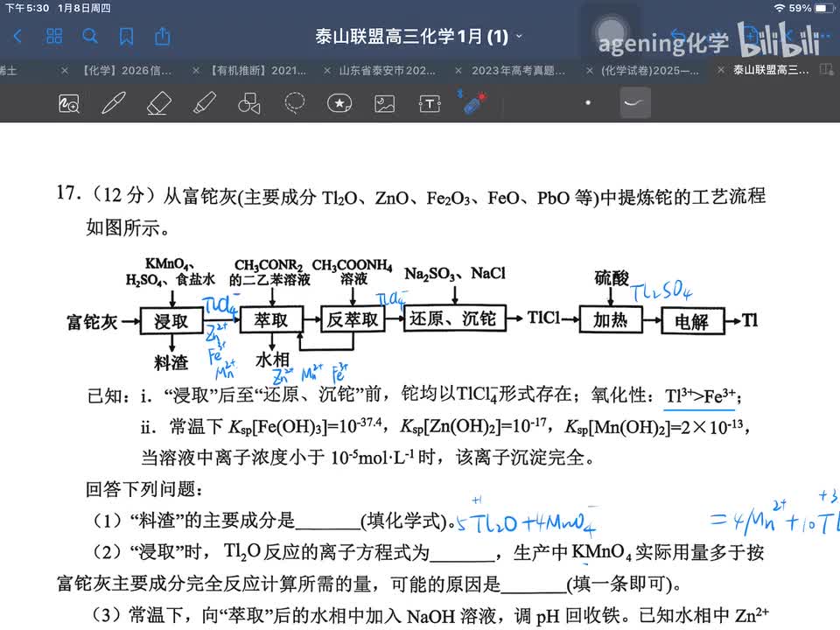Select the Highlighter tool
Viewport: 840px width, 630px height.
click(x=204, y=103)
